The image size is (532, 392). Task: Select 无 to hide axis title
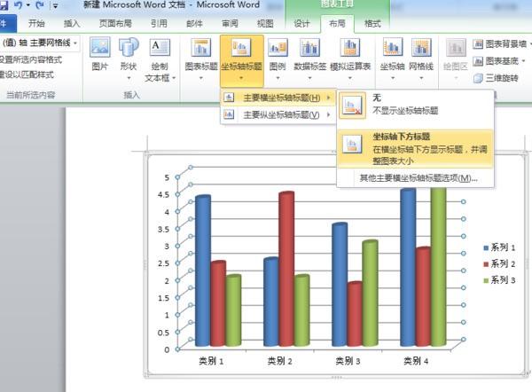click(x=410, y=105)
